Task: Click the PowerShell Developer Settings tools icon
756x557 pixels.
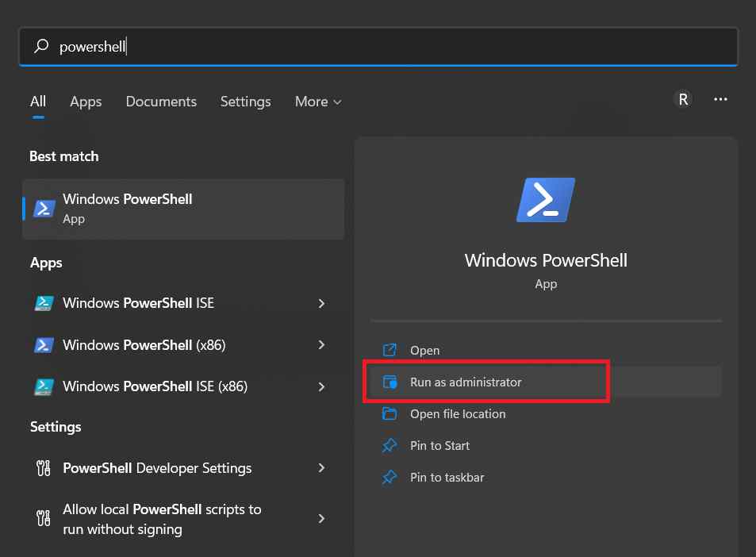Action: (44, 468)
